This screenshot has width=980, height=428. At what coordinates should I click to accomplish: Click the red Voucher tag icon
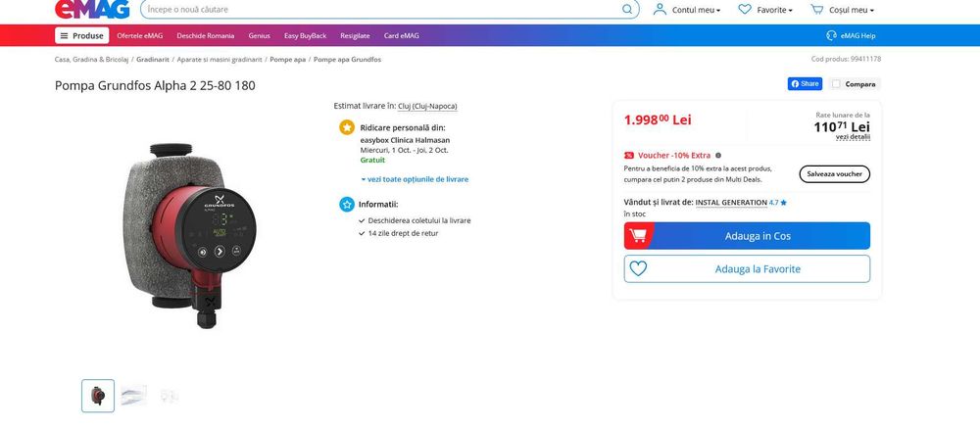click(629, 156)
